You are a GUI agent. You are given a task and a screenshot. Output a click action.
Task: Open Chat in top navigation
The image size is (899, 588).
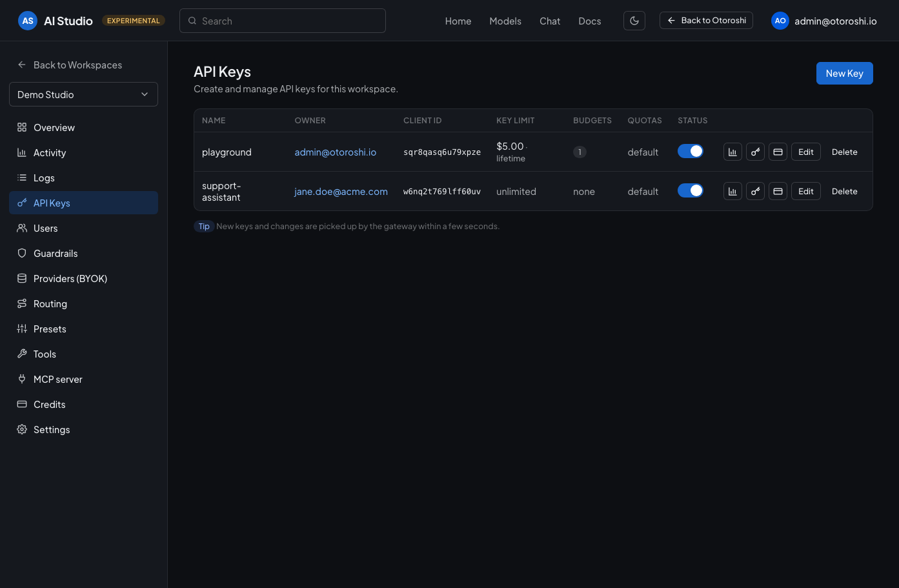coord(550,21)
